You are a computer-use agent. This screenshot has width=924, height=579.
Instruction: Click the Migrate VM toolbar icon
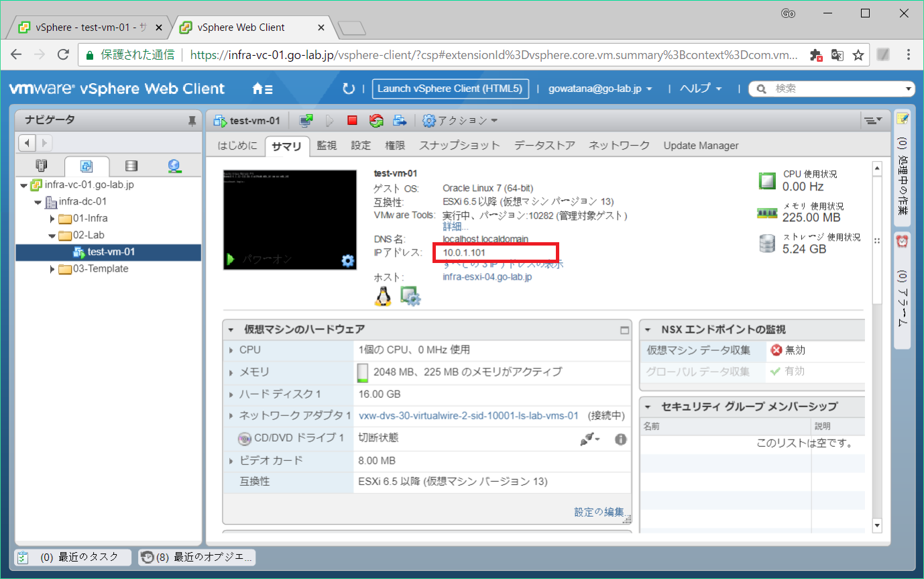click(x=400, y=121)
